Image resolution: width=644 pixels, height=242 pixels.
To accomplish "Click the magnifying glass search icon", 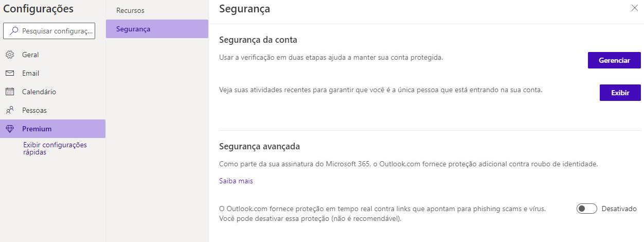I will (14, 31).
